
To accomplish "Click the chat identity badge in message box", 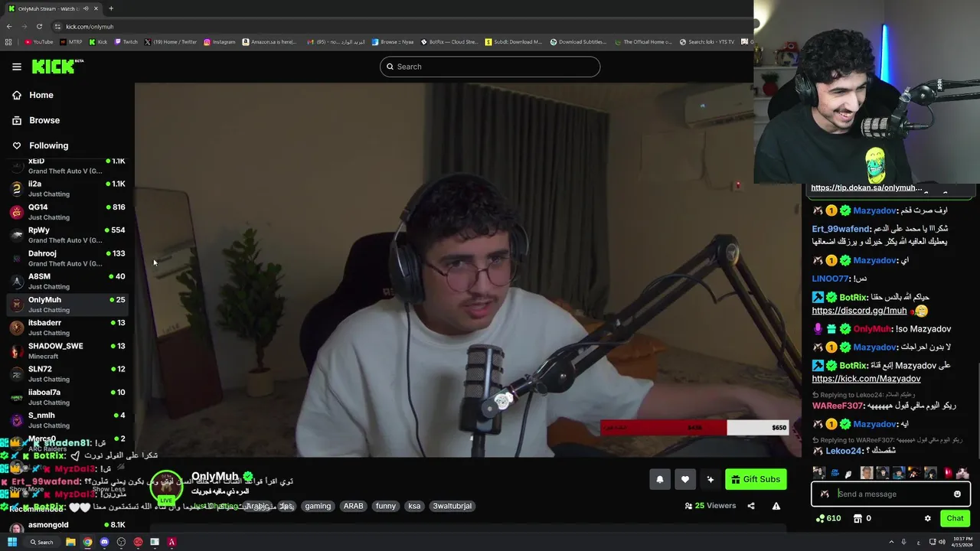I will [x=825, y=494].
